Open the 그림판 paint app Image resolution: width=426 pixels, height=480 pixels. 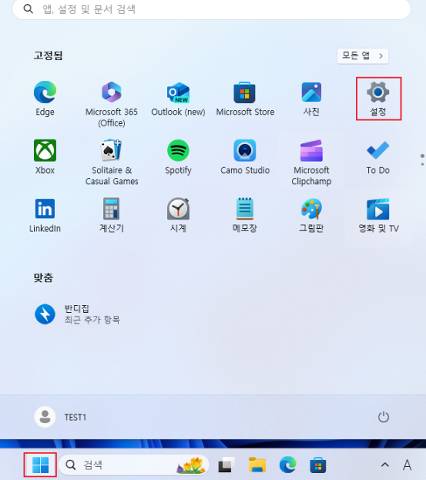pos(311,215)
